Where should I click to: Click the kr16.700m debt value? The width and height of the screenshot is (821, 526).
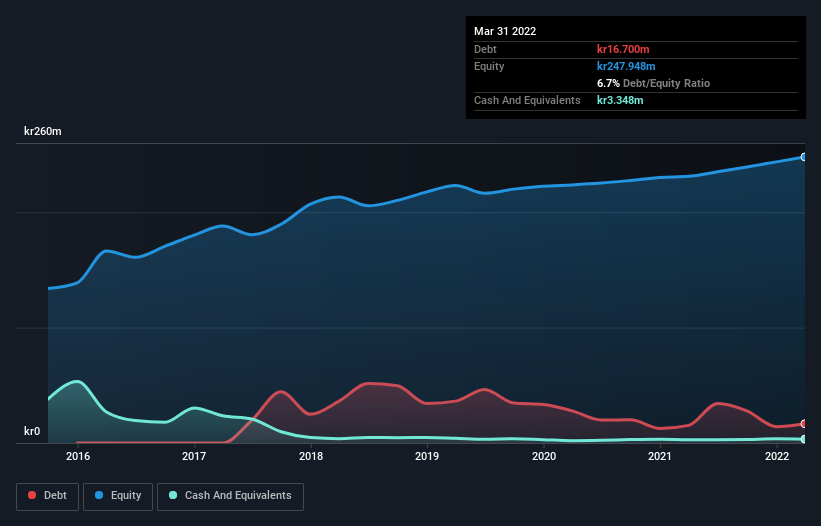(x=623, y=49)
